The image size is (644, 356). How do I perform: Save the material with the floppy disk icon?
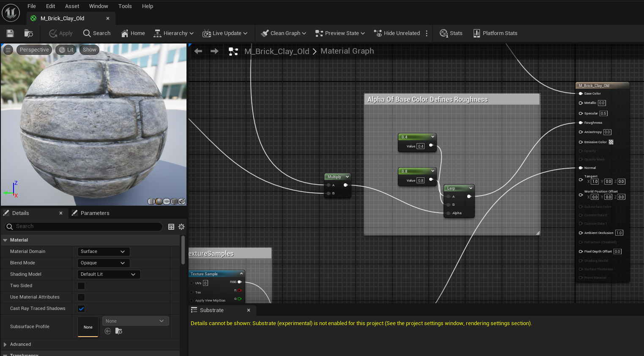[10, 33]
